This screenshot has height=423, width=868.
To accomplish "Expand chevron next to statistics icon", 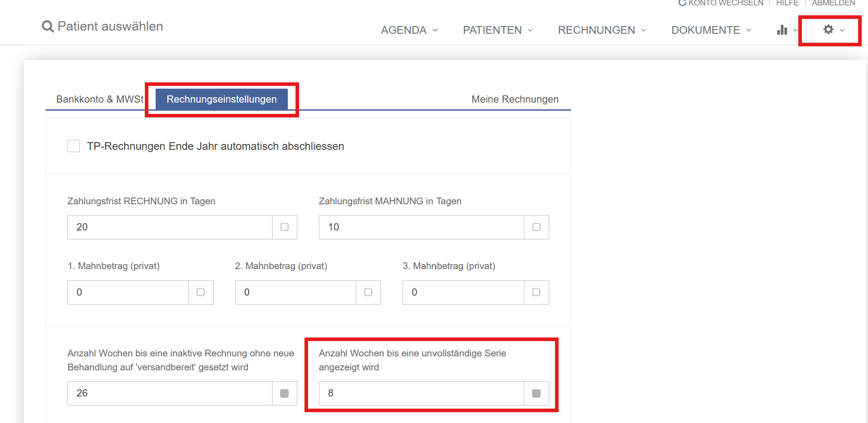I will 795,30.
